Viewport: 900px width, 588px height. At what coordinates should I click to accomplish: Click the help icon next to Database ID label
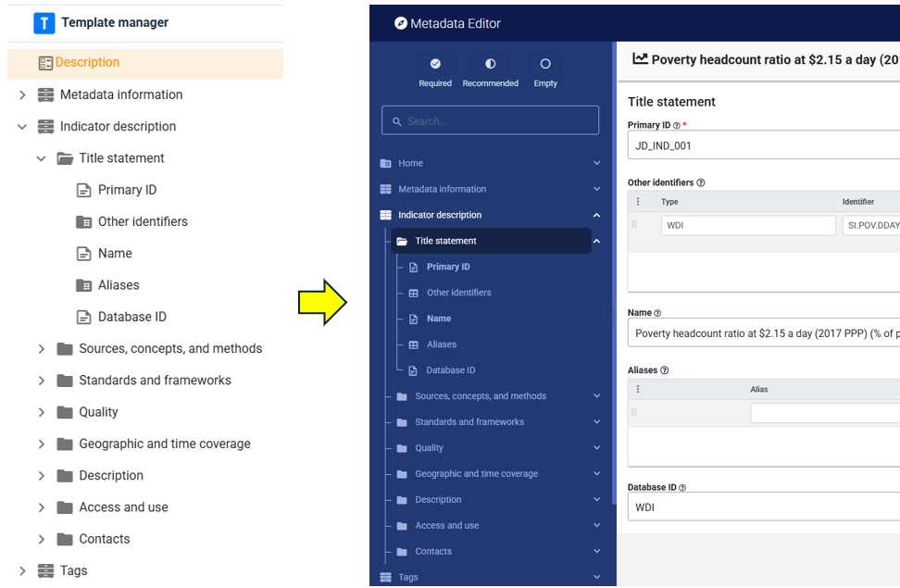point(682,488)
